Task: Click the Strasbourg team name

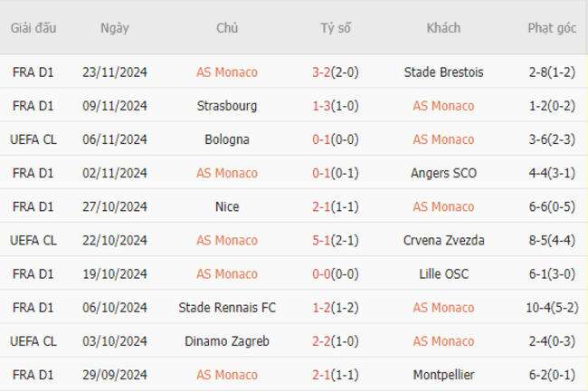Action: [227, 106]
